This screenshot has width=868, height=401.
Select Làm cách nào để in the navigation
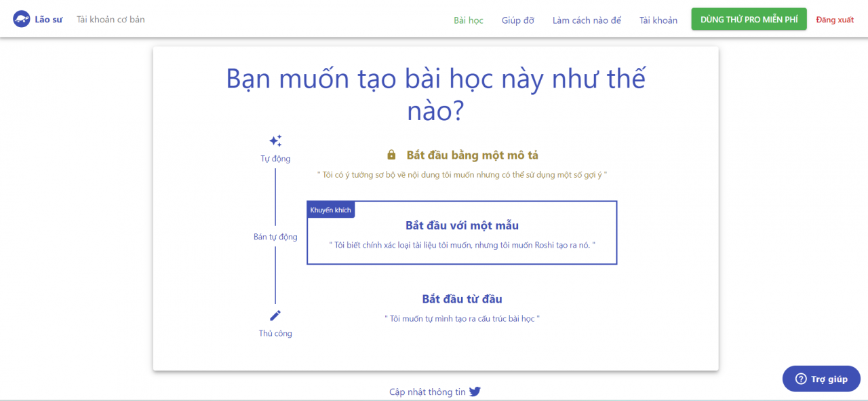tap(587, 20)
